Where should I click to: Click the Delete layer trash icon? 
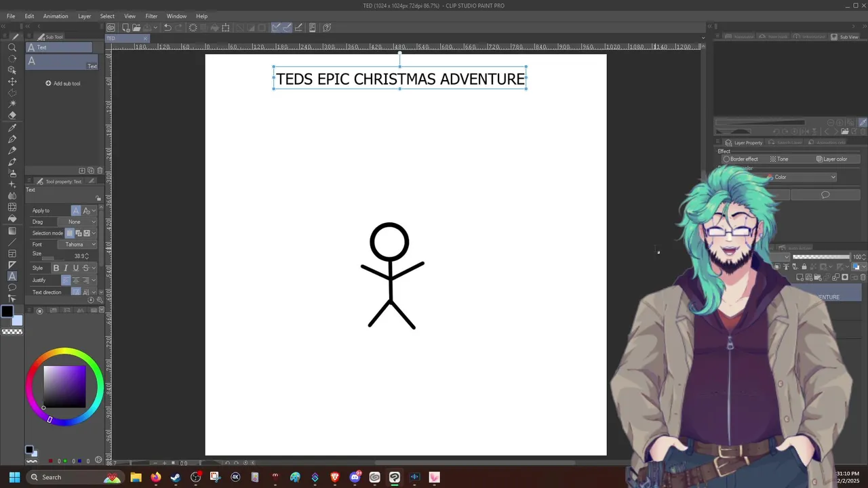point(863,277)
